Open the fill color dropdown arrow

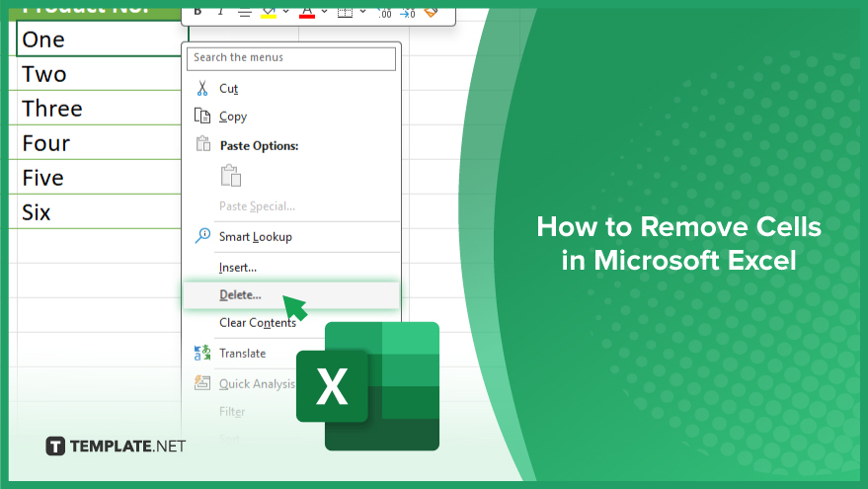[285, 11]
